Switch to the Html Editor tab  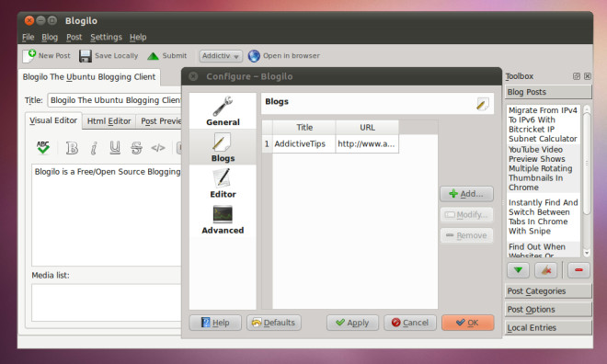click(x=109, y=121)
